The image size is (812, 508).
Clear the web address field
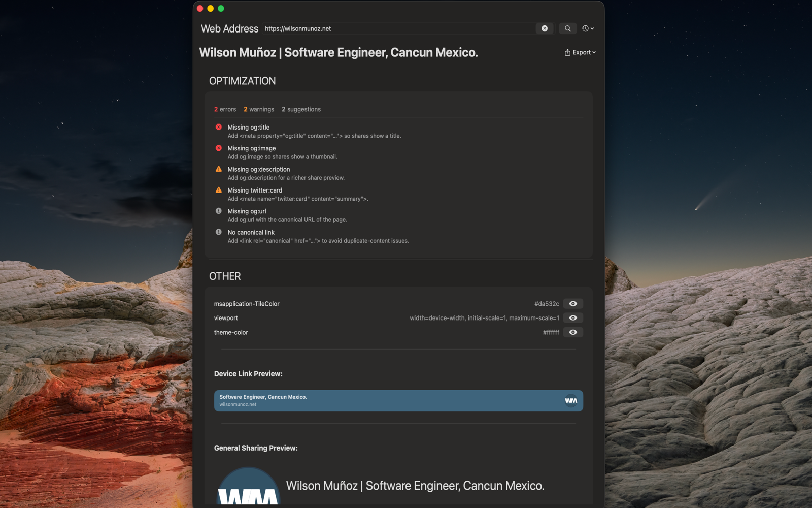tap(544, 28)
